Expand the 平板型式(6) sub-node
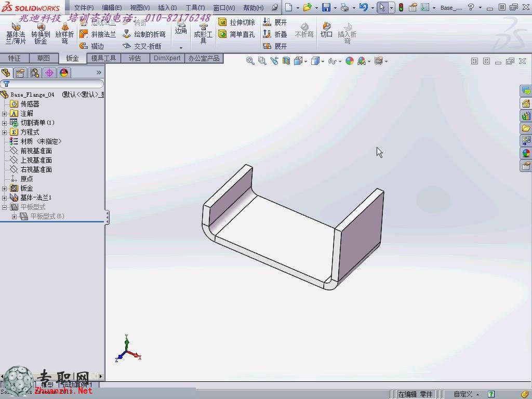The image size is (532, 399). 14,217
